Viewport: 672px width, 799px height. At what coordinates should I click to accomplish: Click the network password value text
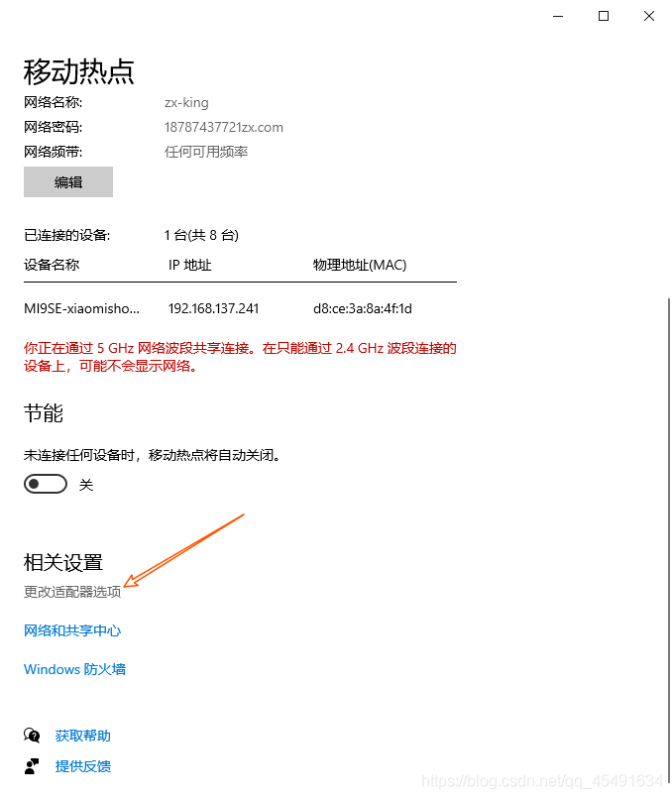click(224, 128)
